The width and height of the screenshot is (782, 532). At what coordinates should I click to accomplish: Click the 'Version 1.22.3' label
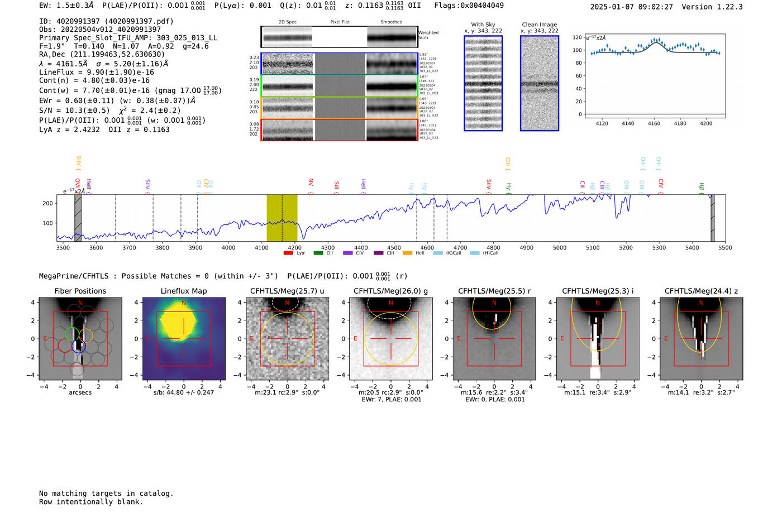(712, 7)
